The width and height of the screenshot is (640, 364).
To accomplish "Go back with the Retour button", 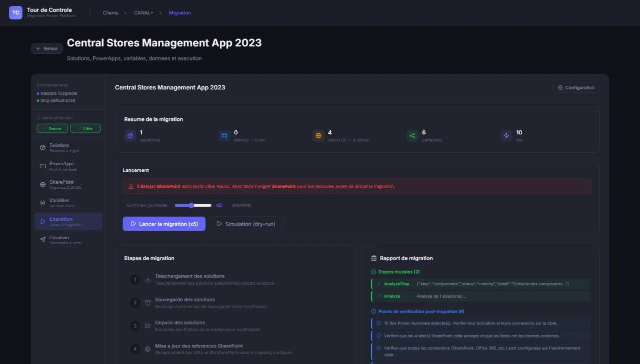I will pyautogui.click(x=47, y=48).
